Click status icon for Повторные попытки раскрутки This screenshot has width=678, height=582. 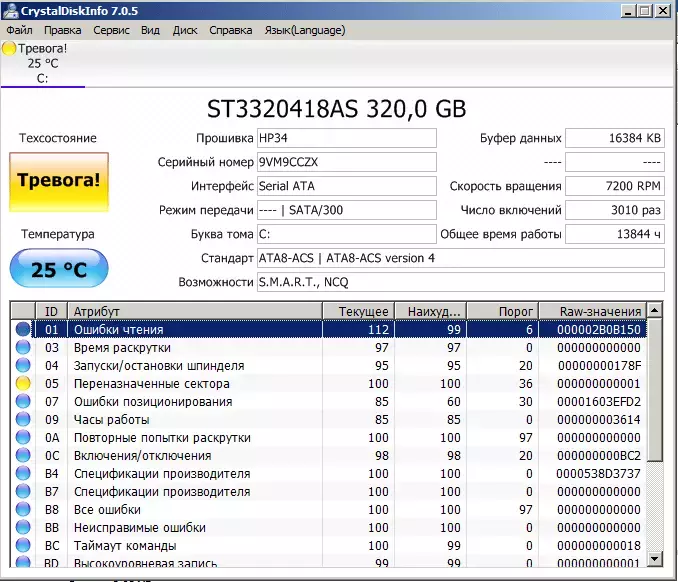(x=23, y=438)
